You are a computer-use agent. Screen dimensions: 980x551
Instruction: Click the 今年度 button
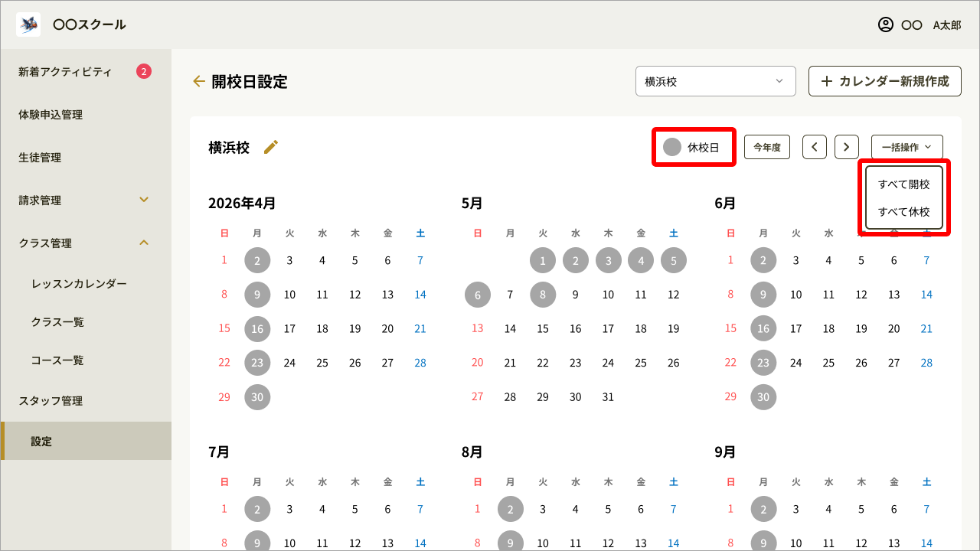(766, 147)
